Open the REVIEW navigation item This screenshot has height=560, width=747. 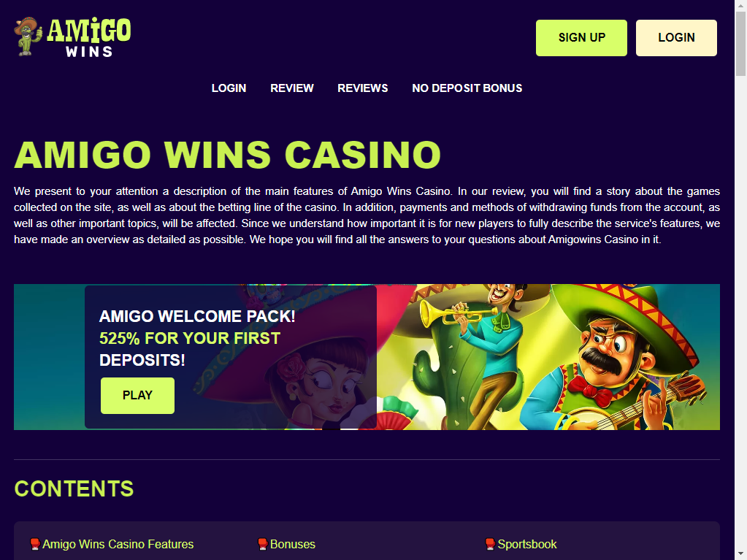pyautogui.click(x=292, y=88)
